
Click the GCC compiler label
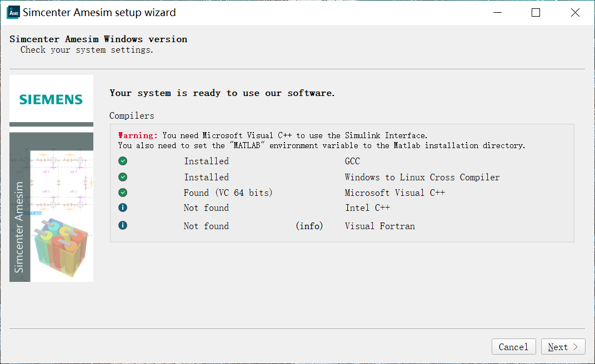(352, 161)
